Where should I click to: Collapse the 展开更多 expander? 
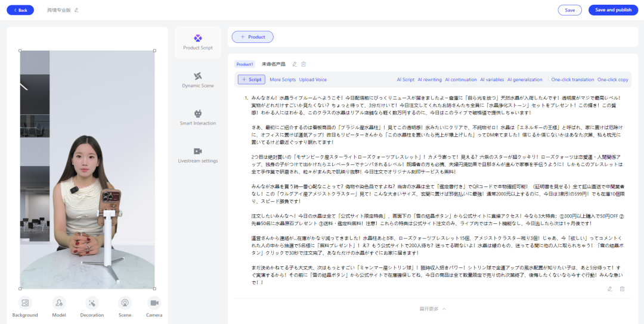click(432, 309)
